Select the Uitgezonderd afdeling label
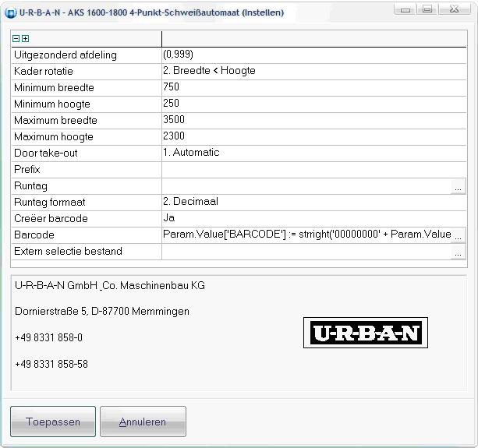Image resolution: width=478 pixels, height=448 pixels. 66,55
